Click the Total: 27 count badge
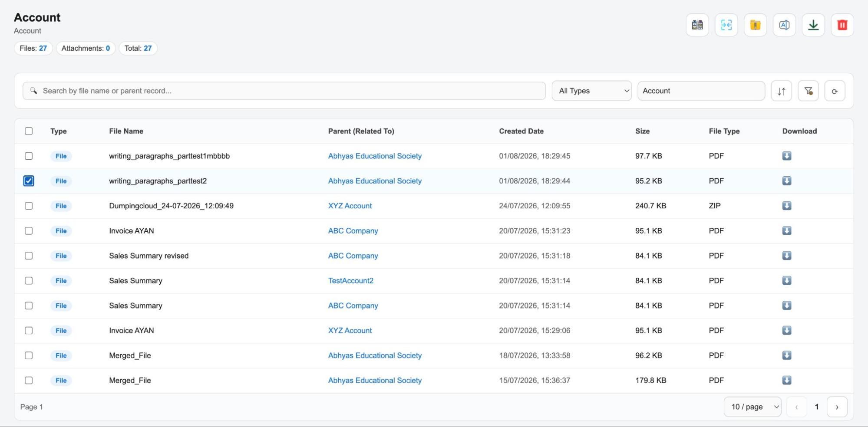Image resolution: width=868 pixels, height=427 pixels. click(x=138, y=48)
